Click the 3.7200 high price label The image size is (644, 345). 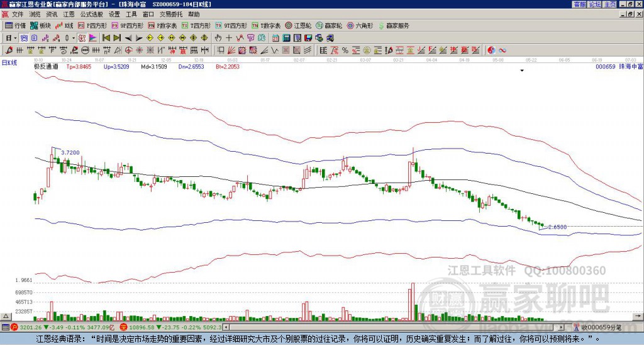(70, 152)
